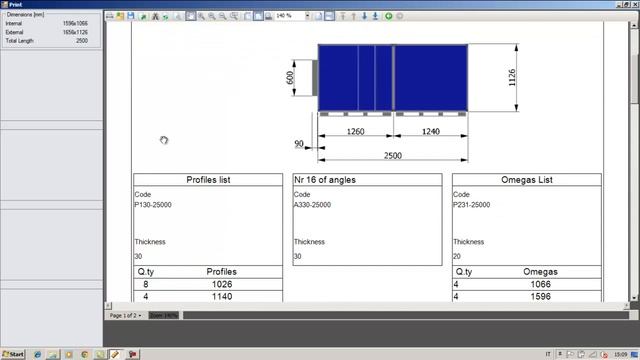Click the '2500' total length dimension
The height and width of the screenshot is (360, 640).
coord(393,155)
